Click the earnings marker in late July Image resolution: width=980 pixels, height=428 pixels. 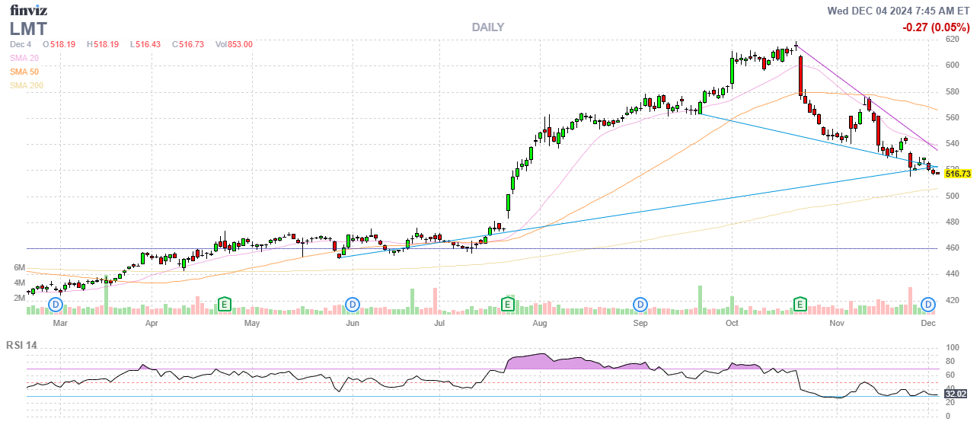pos(507,305)
